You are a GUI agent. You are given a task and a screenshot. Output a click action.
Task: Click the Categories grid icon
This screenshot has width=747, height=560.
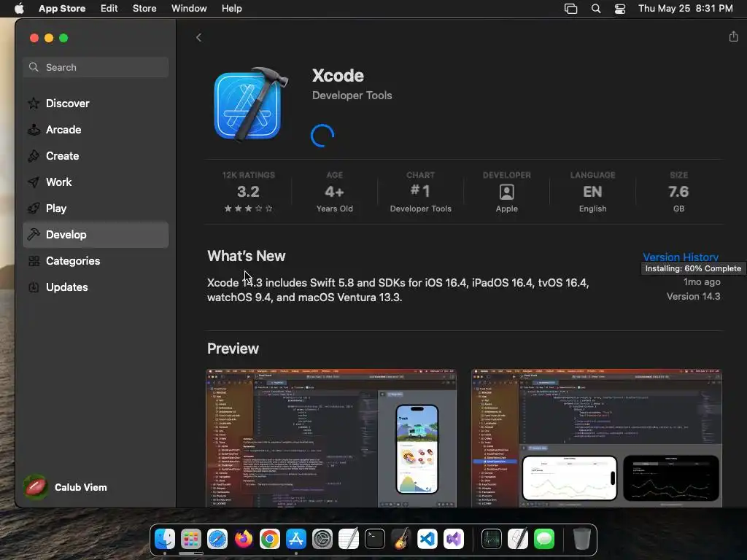point(34,261)
